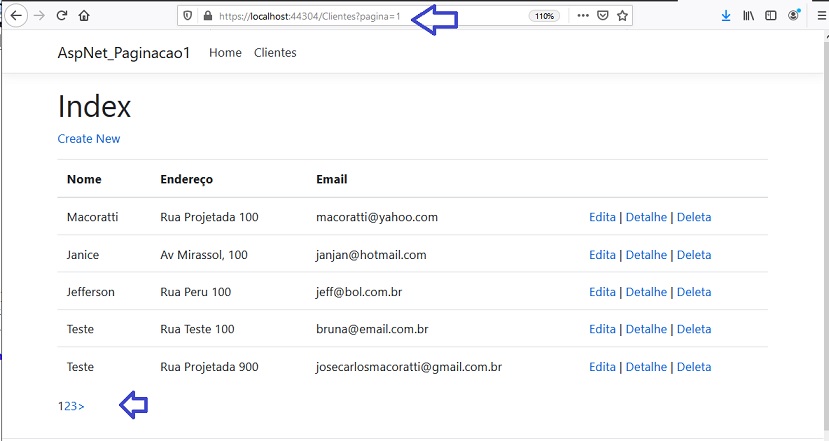The height and width of the screenshot is (441, 829).
Task: Open the page actions three-dot menu
Action: pos(583,16)
